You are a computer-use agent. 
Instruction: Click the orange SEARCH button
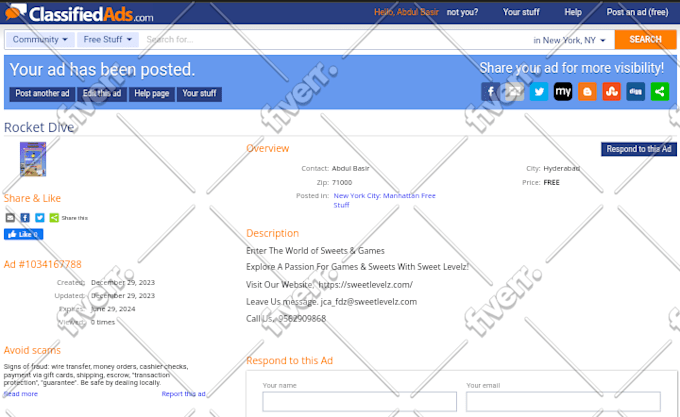point(645,39)
